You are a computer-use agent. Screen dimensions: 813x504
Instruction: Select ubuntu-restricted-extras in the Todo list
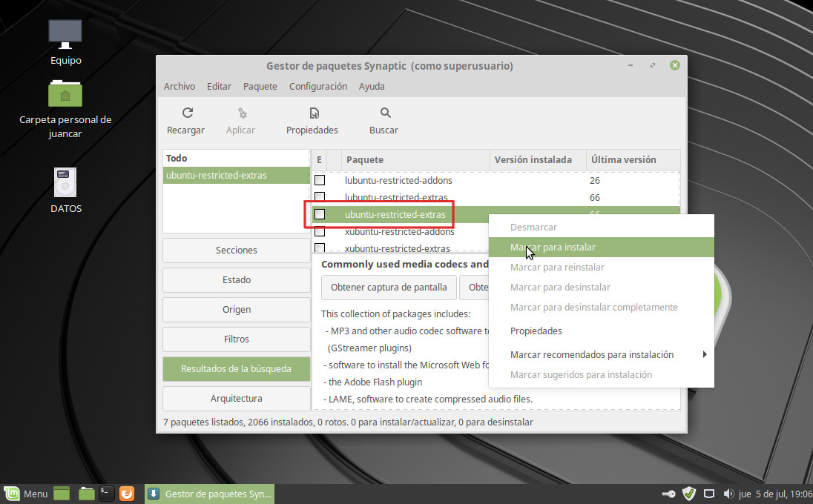pos(236,176)
